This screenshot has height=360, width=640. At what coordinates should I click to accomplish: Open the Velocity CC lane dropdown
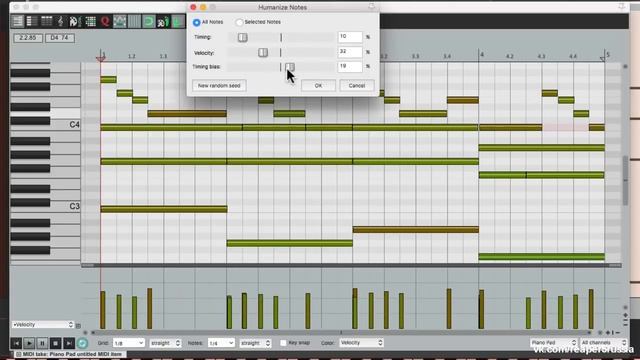[x=42, y=325]
